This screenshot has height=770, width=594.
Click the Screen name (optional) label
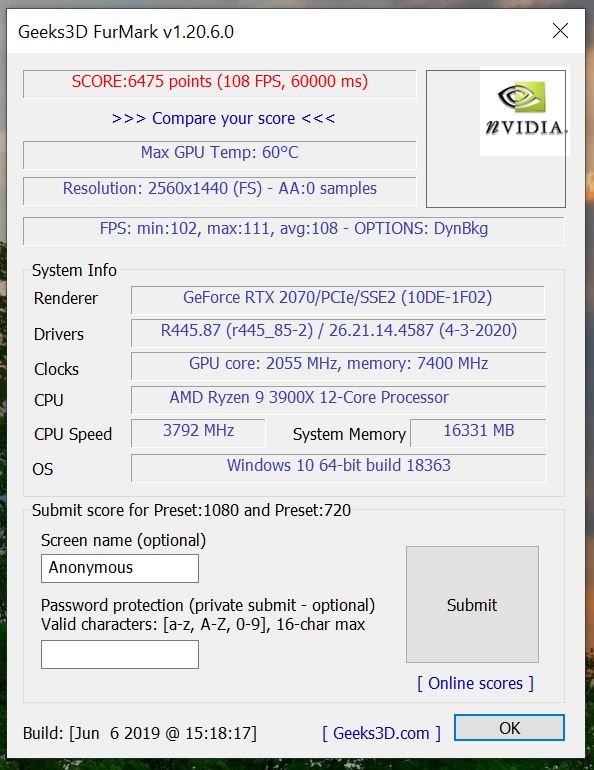tap(123, 540)
